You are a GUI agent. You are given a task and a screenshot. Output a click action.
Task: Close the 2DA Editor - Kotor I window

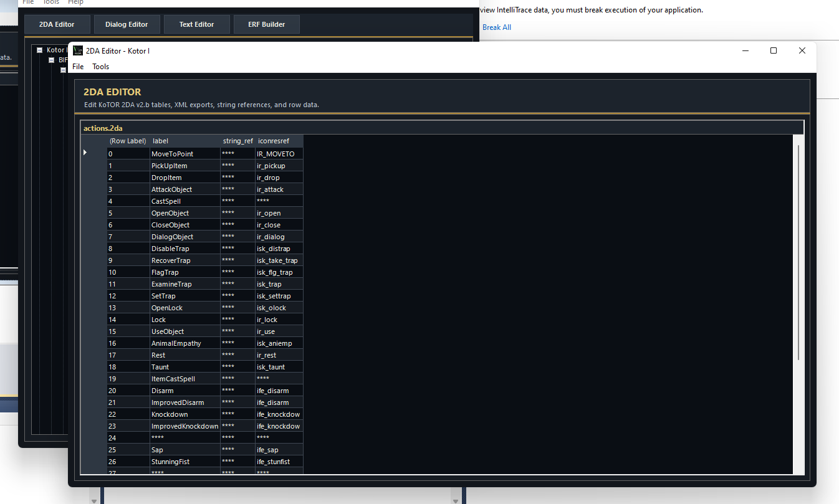tap(802, 50)
